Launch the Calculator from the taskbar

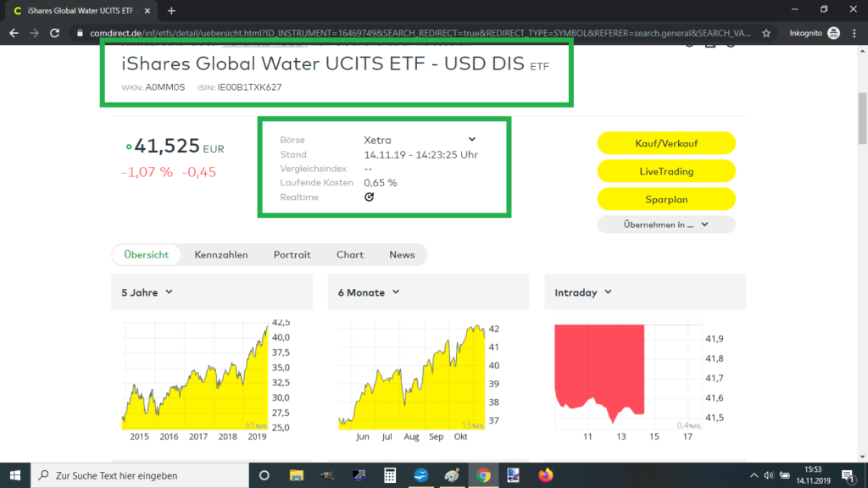tap(390, 475)
